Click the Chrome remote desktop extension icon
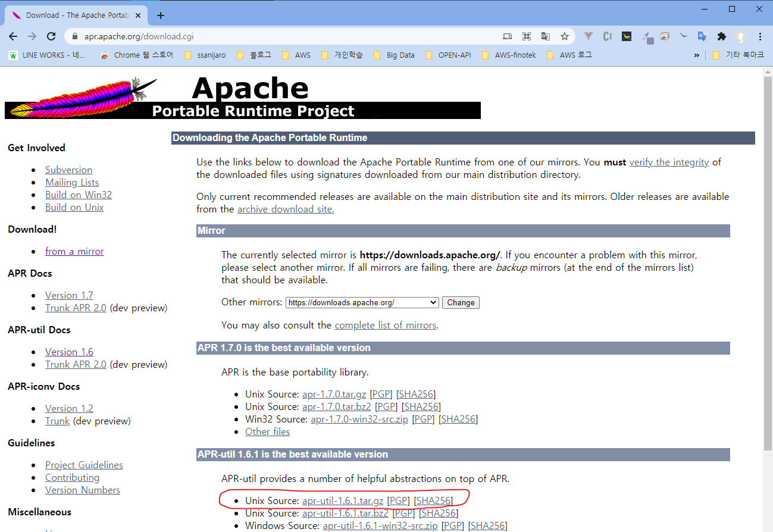773x532 pixels. point(665,36)
